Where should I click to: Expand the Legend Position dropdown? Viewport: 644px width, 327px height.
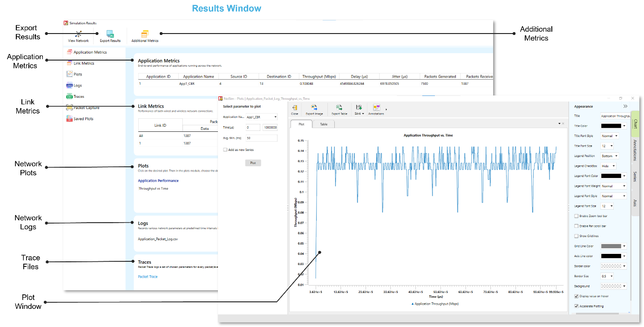click(x=610, y=156)
